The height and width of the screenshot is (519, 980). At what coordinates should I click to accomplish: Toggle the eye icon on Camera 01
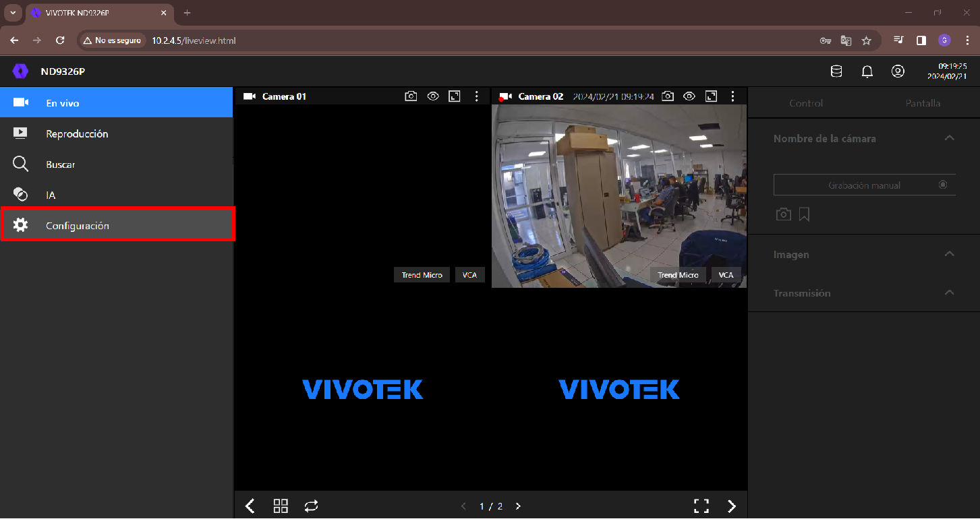(433, 96)
